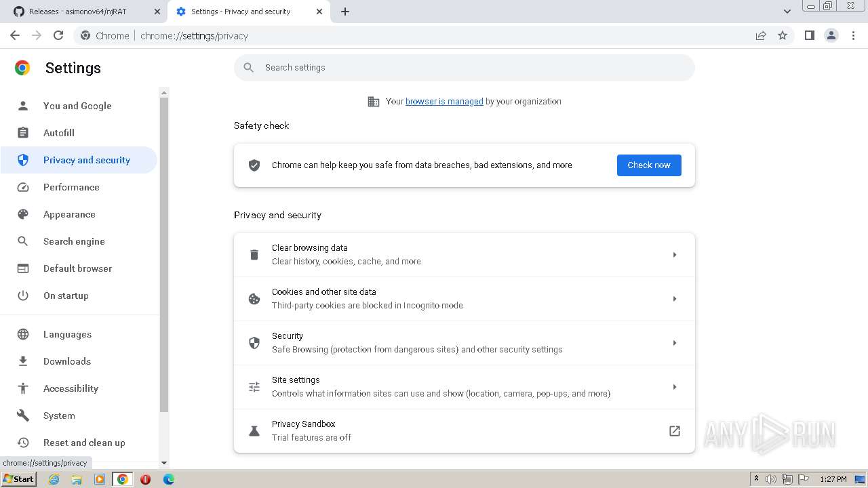
Task: Expand Cookies and other site data arrow
Action: point(675,299)
